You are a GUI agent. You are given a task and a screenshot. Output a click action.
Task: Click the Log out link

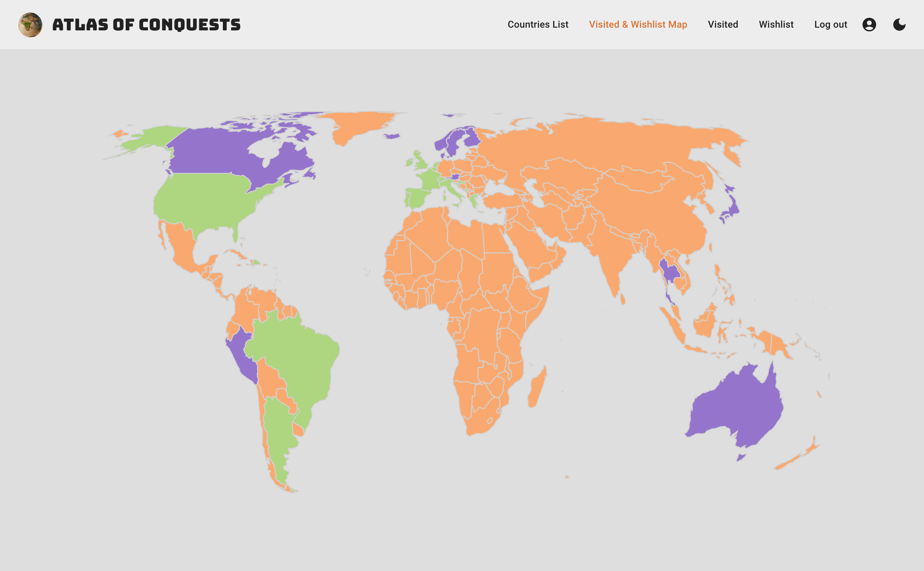coord(830,25)
